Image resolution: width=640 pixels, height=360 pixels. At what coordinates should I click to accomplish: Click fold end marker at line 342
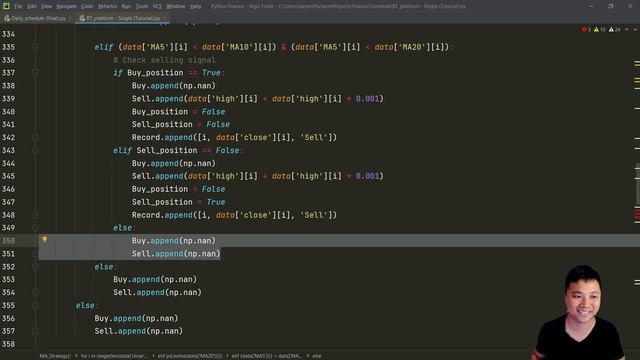pos(36,138)
